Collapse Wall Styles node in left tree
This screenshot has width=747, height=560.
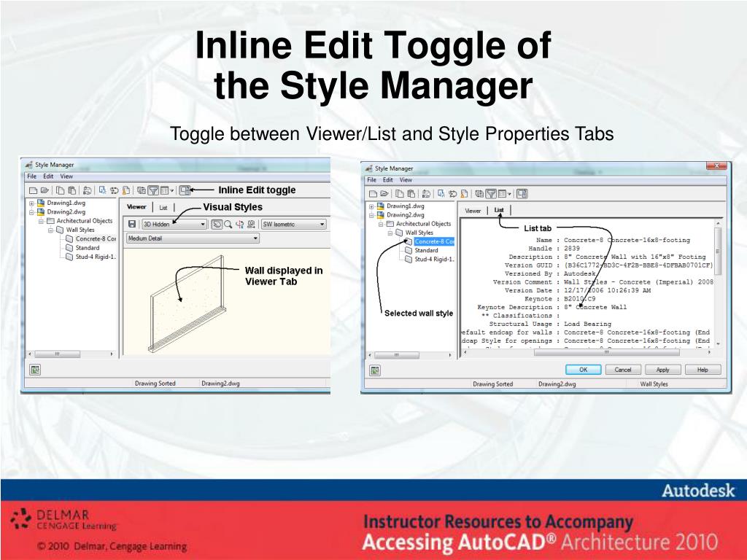point(50,230)
